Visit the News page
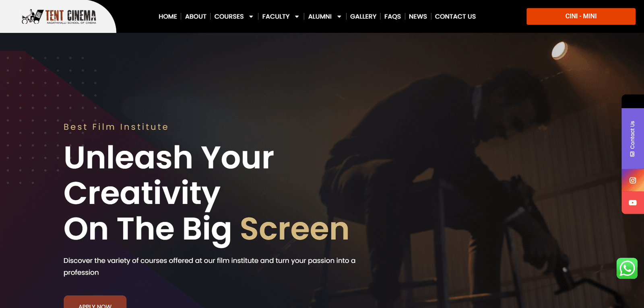This screenshot has width=644, height=308. point(418,16)
